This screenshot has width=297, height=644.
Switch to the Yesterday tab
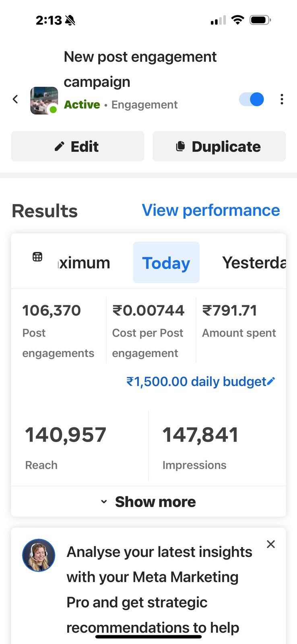tap(254, 262)
